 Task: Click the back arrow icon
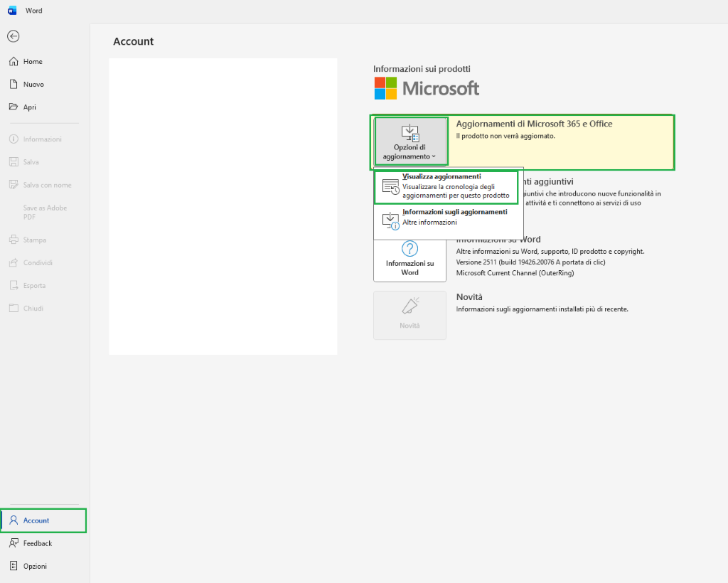[x=14, y=36]
